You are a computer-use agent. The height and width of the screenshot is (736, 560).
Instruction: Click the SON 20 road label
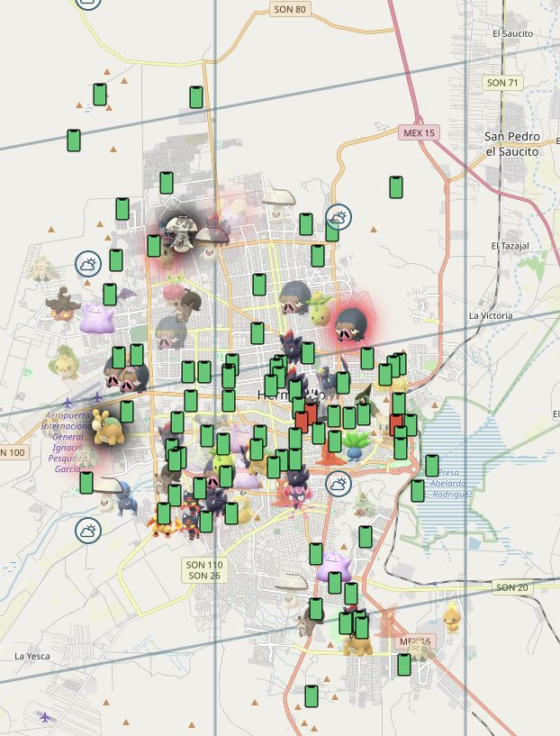(x=512, y=587)
